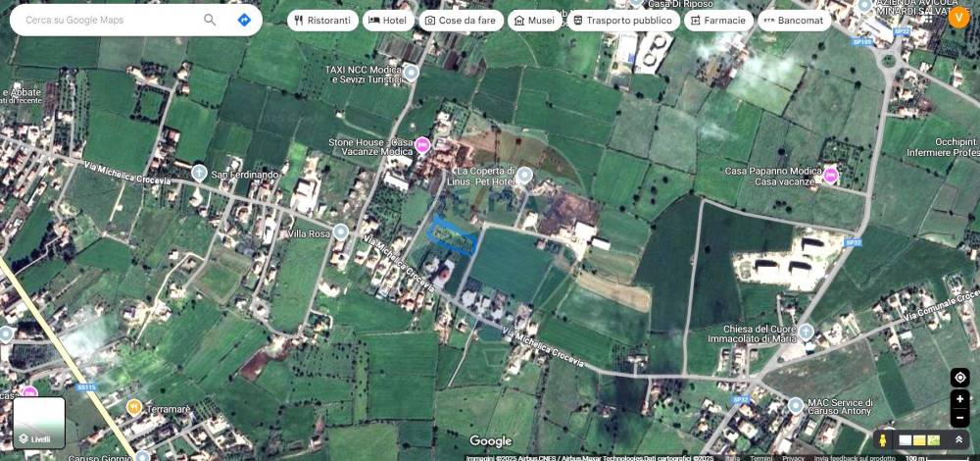Zoom out with the minus button
Image resolution: width=980 pixels, height=461 pixels.
[x=959, y=418]
